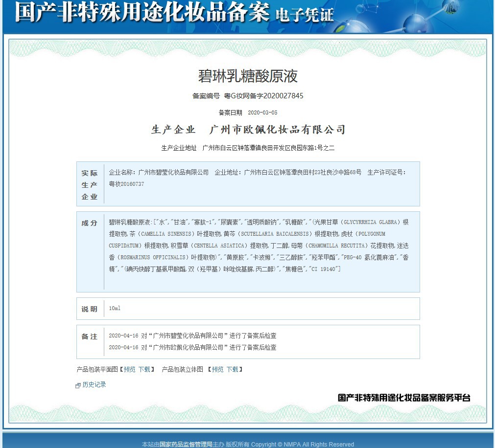Viewport: 495px width, 448px height.
Task: Click the 成分 section label
Action: [89, 223]
